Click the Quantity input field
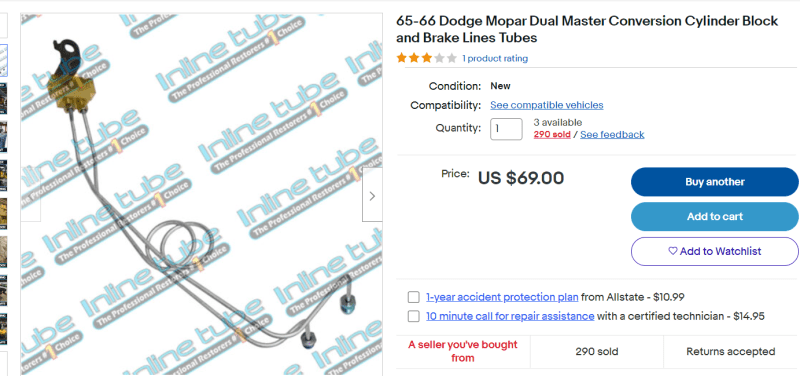Image resolution: width=800 pixels, height=376 pixels. pyautogui.click(x=506, y=129)
